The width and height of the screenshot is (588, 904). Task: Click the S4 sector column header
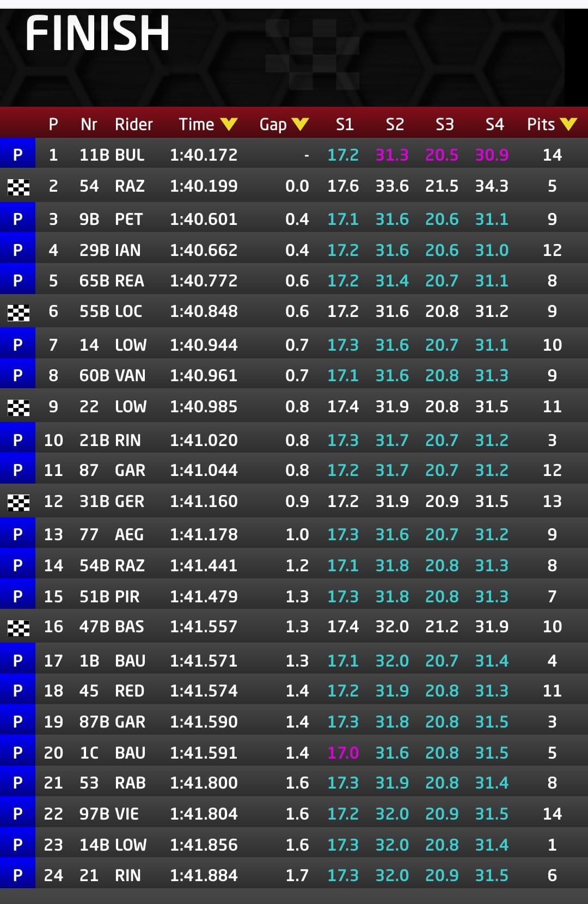pyautogui.click(x=494, y=124)
